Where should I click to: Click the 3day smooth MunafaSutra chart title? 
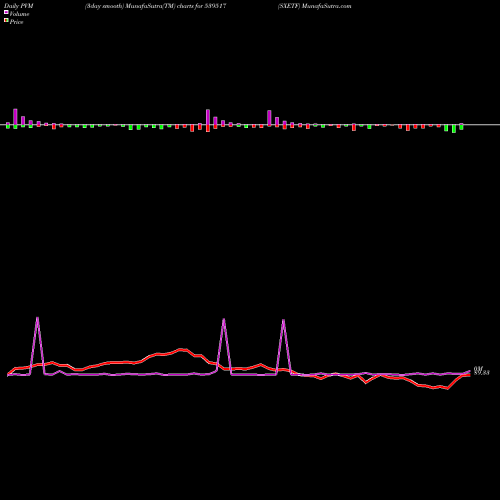point(155,6)
